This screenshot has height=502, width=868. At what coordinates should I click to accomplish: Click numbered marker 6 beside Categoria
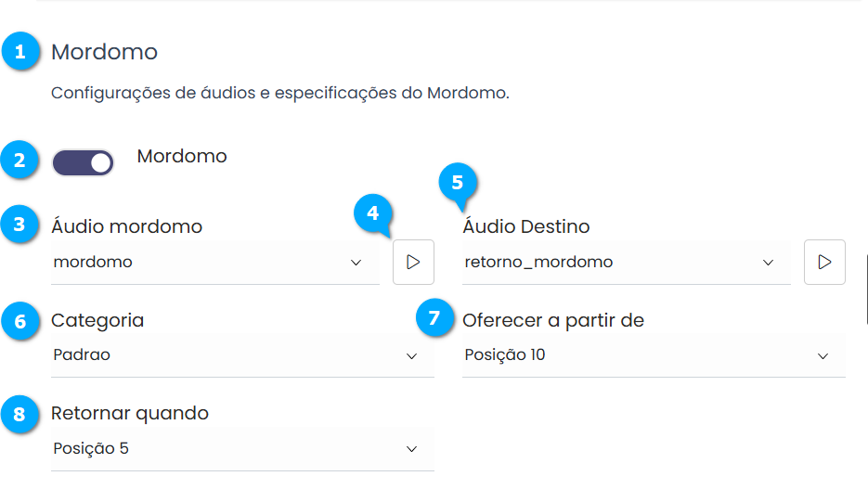point(19,320)
